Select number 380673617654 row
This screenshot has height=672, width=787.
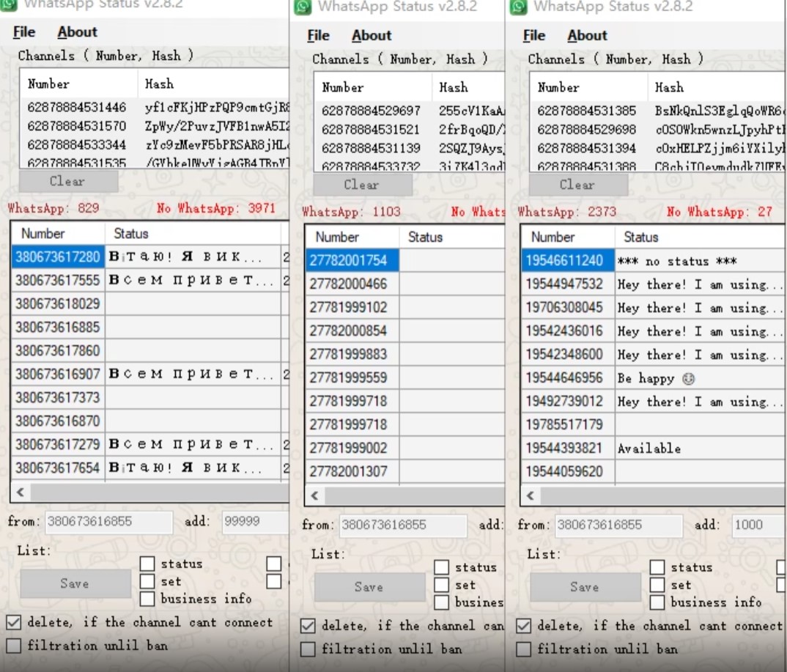pyautogui.click(x=150, y=468)
